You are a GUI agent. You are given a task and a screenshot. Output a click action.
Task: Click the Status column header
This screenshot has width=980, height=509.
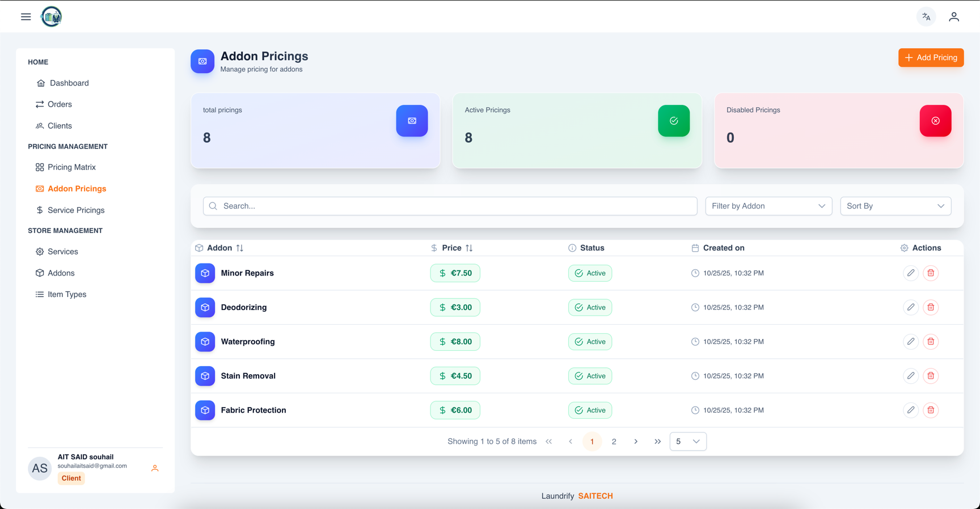(x=586, y=248)
